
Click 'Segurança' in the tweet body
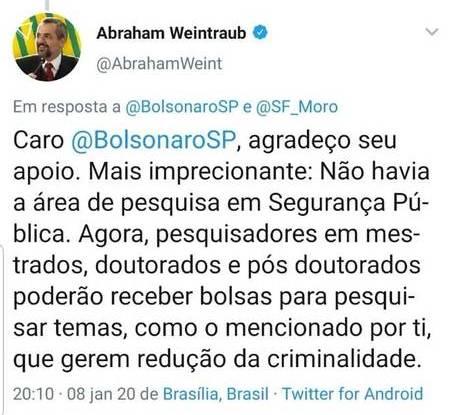click(327, 203)
